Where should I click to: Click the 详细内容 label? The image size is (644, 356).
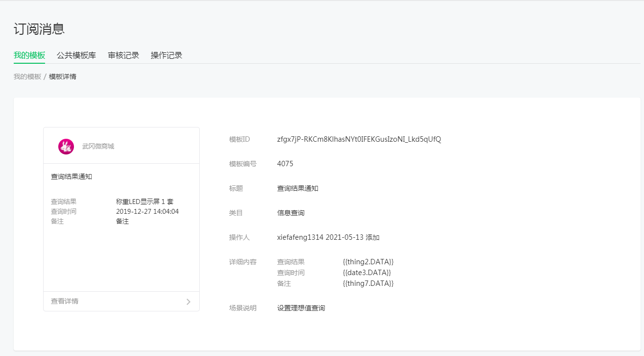[x=243, y=262]
